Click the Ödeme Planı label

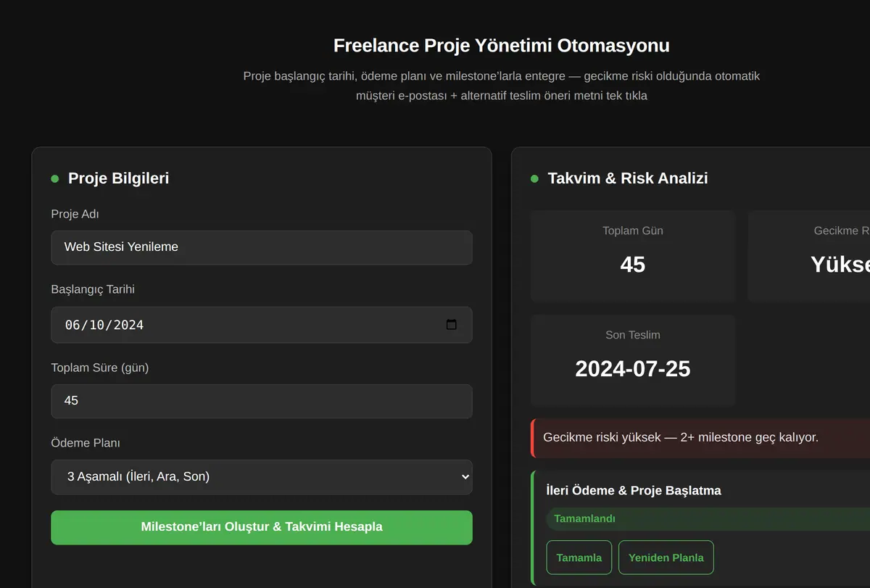(x=86, y=443)
